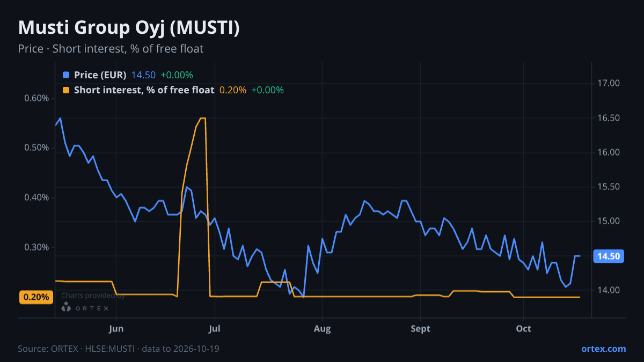Open the ortex.com link
The image size is (644, 362).
(x=603, y=349)
